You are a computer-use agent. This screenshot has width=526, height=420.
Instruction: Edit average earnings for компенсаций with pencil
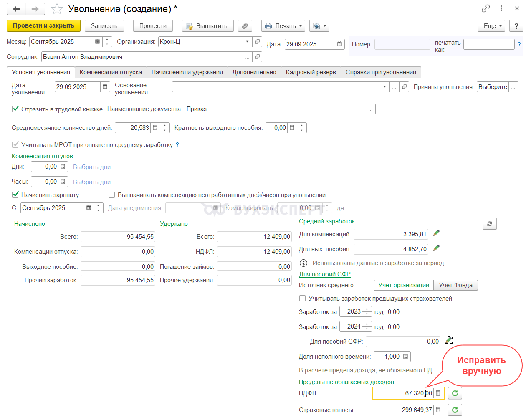436,233
